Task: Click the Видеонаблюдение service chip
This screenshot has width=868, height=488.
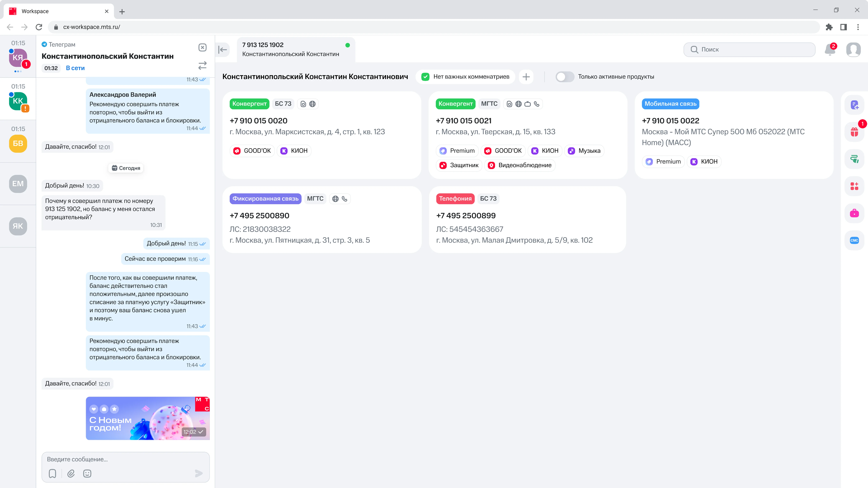Action: [x=520, y=165]
